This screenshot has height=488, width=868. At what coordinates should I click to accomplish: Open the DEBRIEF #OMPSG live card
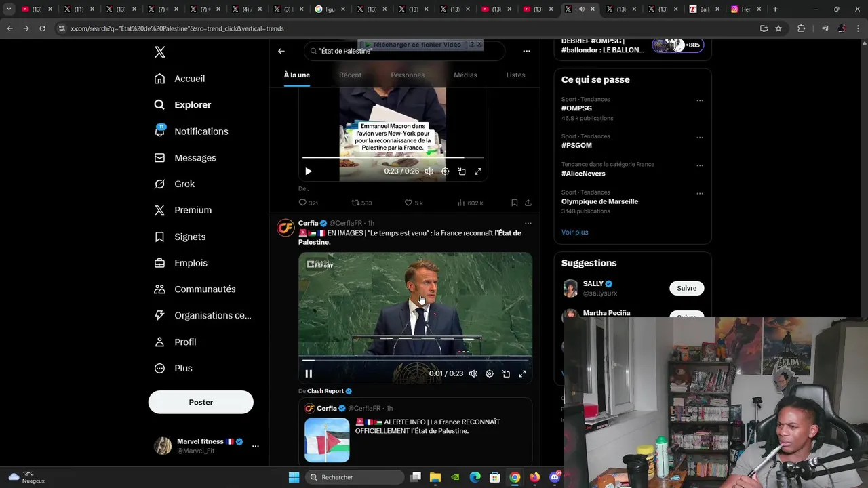[633, 47]
